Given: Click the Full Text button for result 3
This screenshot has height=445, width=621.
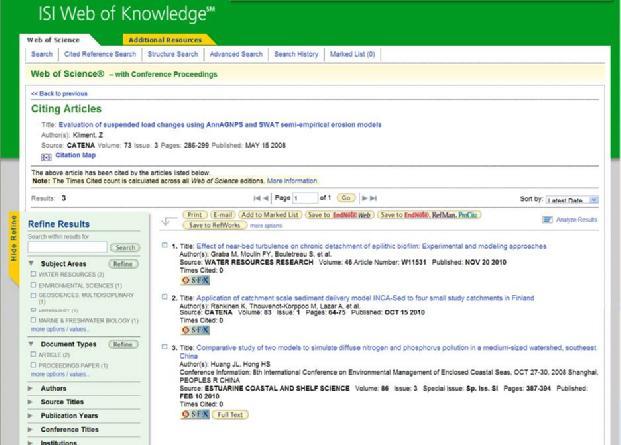Looking at the screenshot, I should [230, 415].
